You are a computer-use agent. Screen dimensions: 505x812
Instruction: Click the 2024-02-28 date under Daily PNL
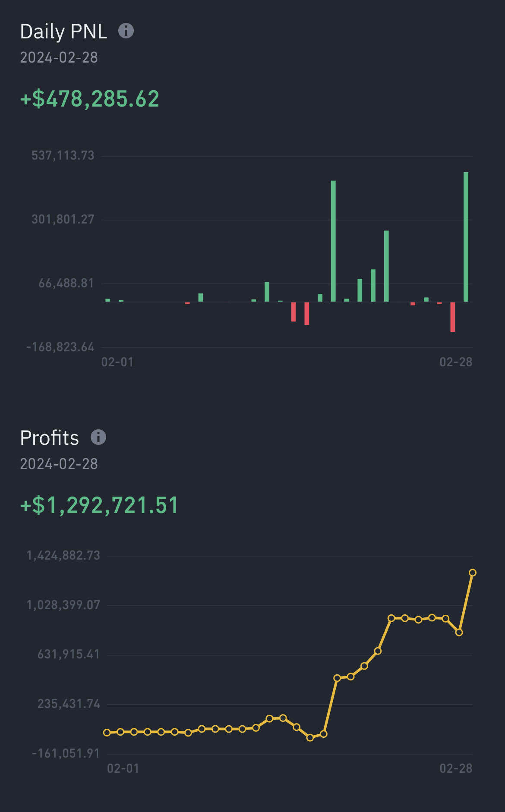click(x=59, y=57)
